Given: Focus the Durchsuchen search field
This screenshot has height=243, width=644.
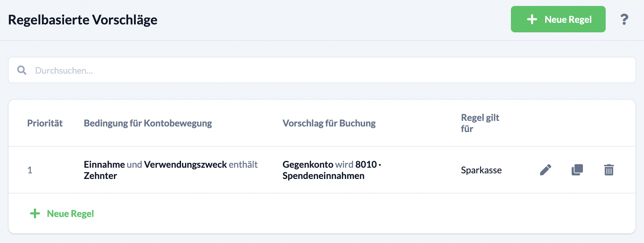Looking at the screenshot, I should tap(322, 70).
